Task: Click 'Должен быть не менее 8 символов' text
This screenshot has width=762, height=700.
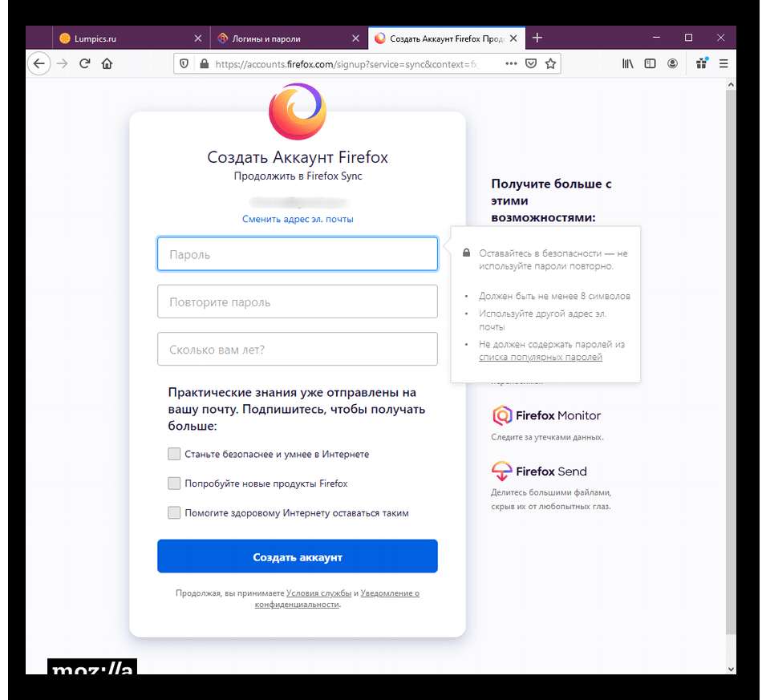Action: pyautogui.click(x=554, y=296)
